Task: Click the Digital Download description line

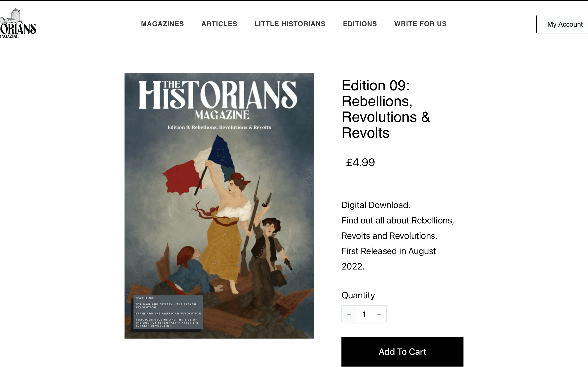Action: coord(376,205)
